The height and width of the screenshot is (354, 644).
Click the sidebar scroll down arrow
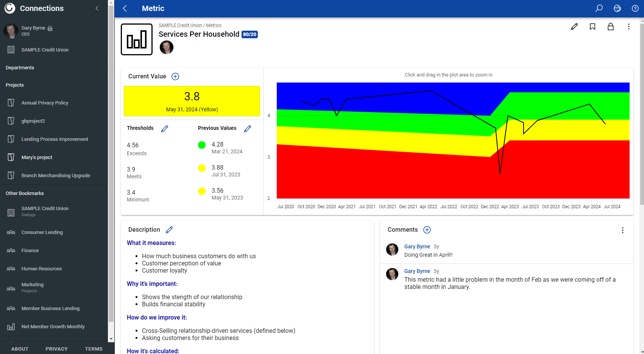click(x=111, y=339)
